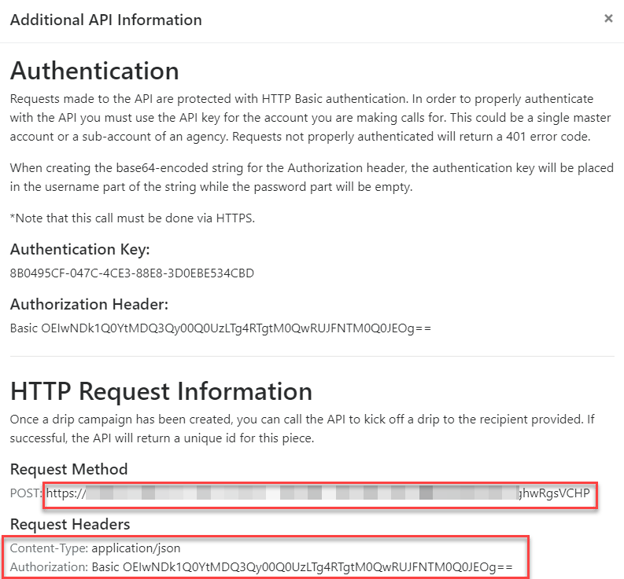Click the Authorization Header label

tap(89, 304)
